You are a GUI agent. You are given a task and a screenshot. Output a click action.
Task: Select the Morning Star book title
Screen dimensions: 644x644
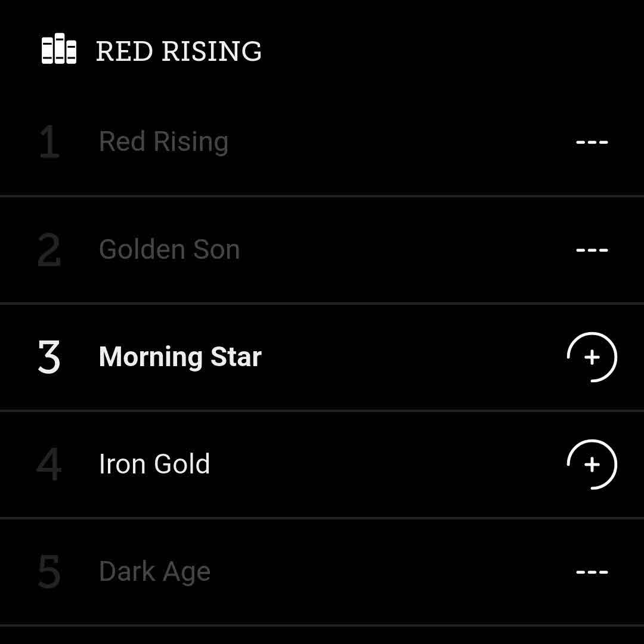pyautogui.click(x=180, y=357)
